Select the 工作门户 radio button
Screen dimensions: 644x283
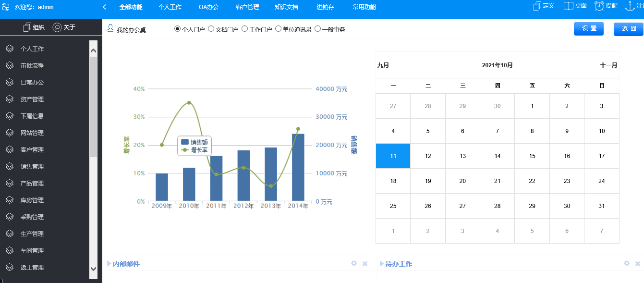tap(244, 29)
